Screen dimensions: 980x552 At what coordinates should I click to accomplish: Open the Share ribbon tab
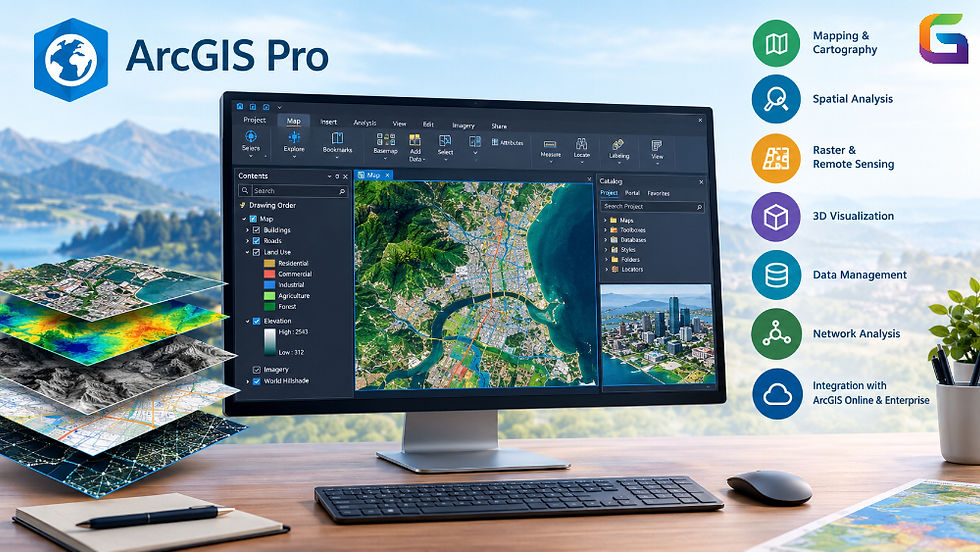point(499,126)
